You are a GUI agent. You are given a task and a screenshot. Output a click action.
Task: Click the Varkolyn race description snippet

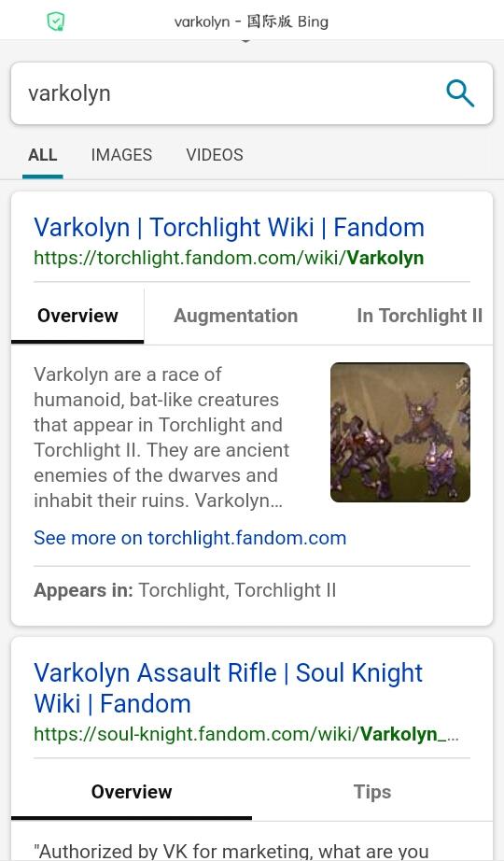click(x=162, y=438)
